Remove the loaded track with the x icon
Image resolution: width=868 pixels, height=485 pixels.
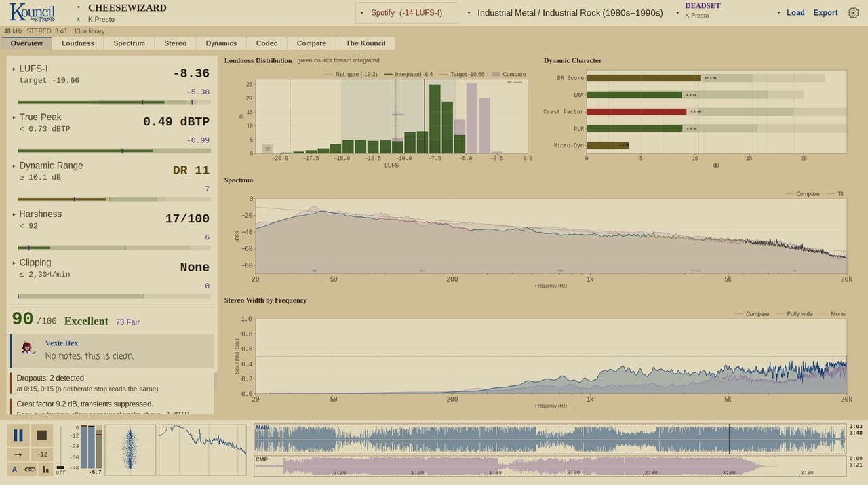78,20
